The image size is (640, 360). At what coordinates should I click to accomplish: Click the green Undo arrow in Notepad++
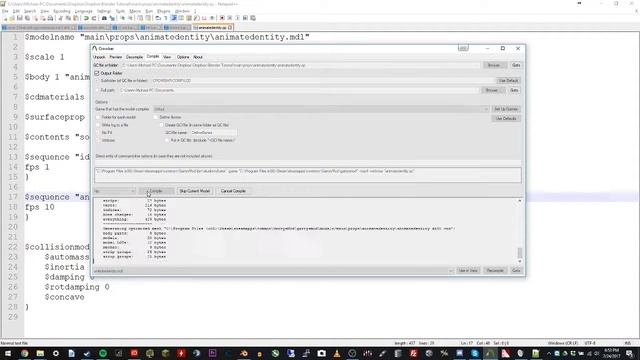86,18
